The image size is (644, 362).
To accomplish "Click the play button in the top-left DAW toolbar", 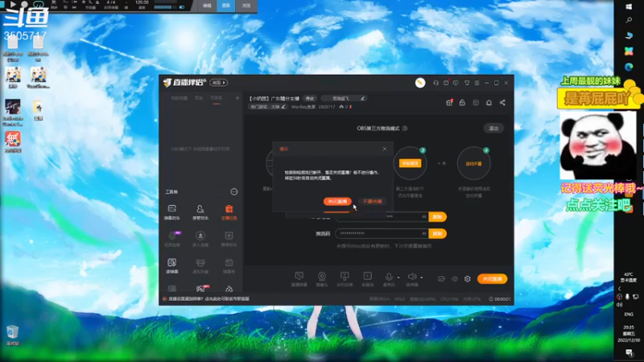I will click(x=13, y=5).
